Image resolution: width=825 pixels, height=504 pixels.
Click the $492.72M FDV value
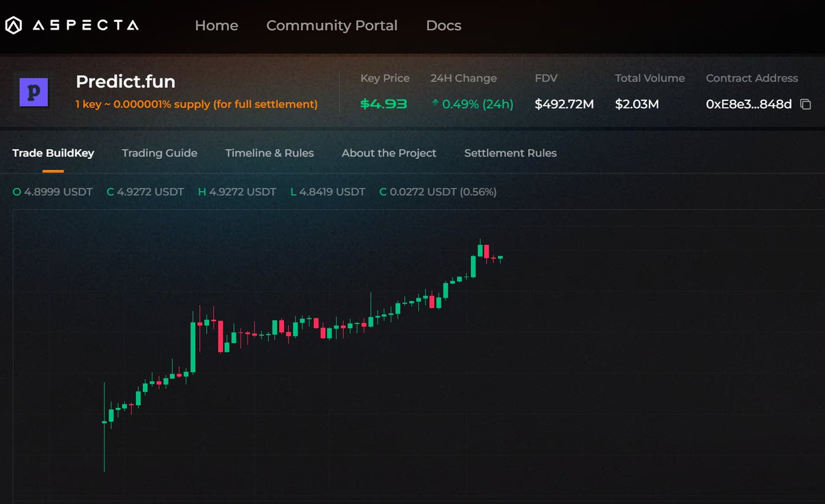click(564, 105)
